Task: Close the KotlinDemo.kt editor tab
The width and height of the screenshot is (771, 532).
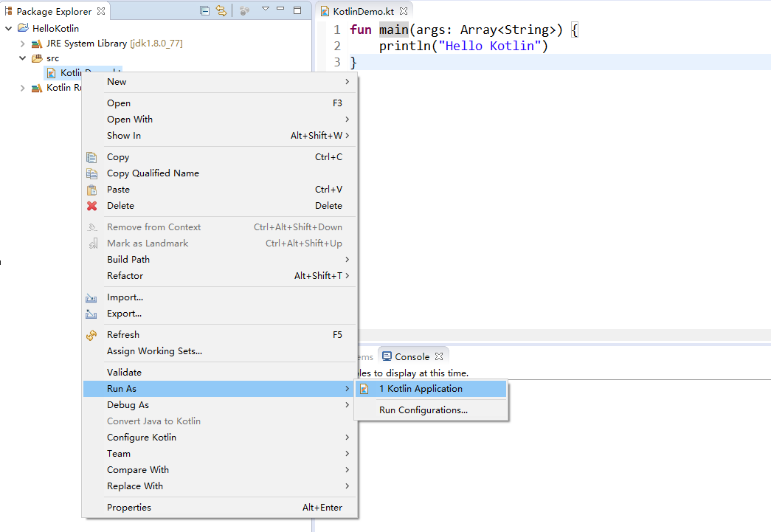Action: click(x=404, y=11)
